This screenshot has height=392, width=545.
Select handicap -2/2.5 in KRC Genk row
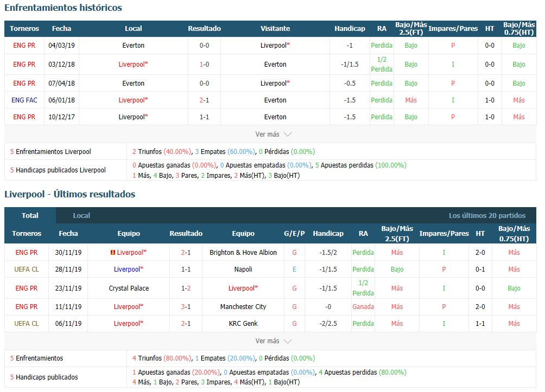(x=328, y=324)
